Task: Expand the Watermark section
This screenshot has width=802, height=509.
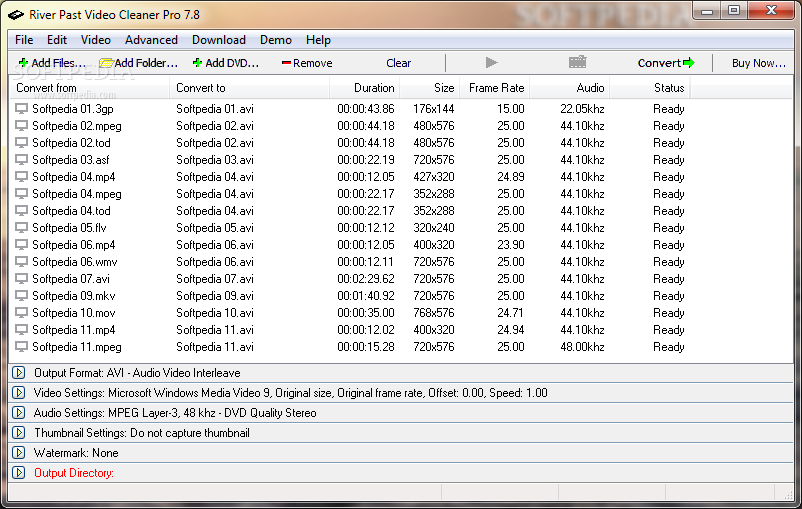Action: point(19,452)
